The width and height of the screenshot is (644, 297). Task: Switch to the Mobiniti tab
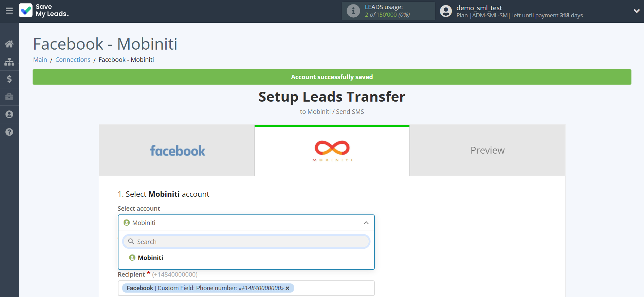pos(332,150)
